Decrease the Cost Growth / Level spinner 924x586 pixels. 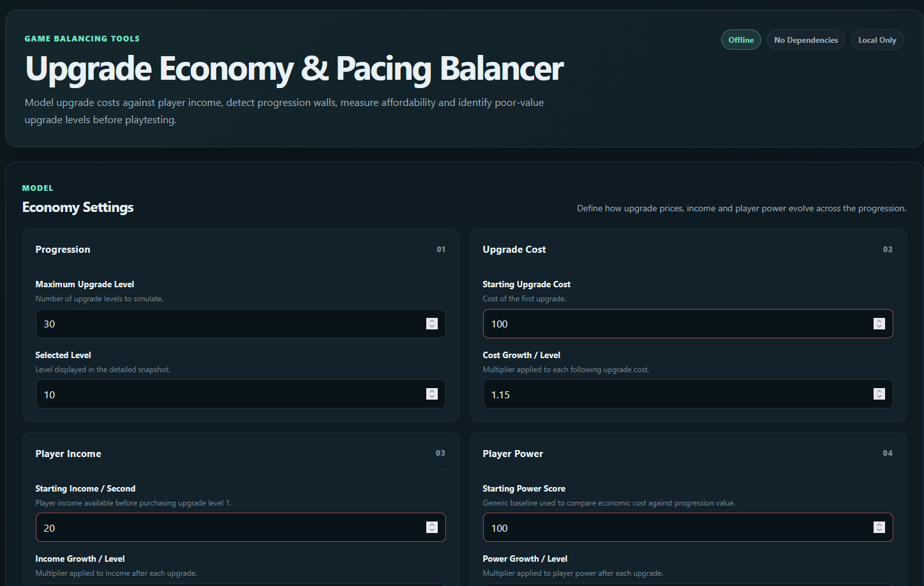[879, 398]
